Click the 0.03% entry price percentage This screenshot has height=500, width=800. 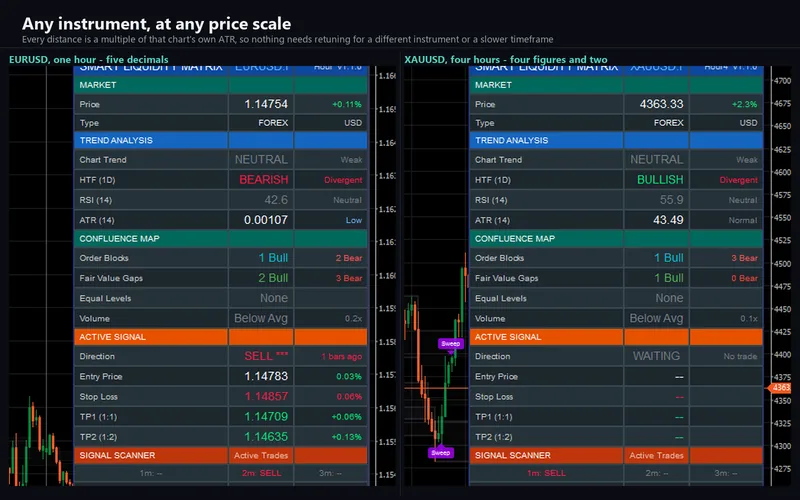pos(349,377)
